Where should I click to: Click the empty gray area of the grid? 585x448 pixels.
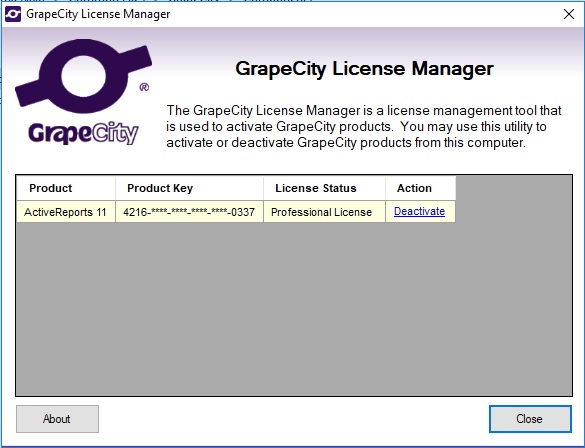(x=294, y=310)
